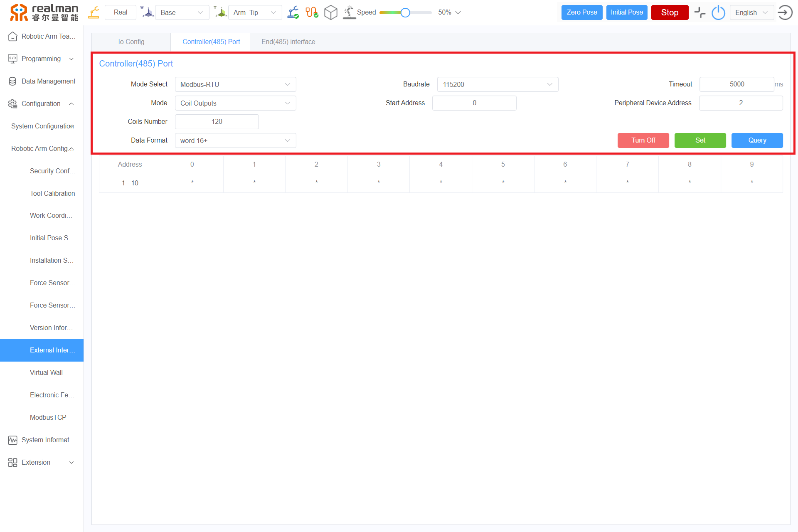
Task: Click the power button icon
Action: tap(718, 12)
